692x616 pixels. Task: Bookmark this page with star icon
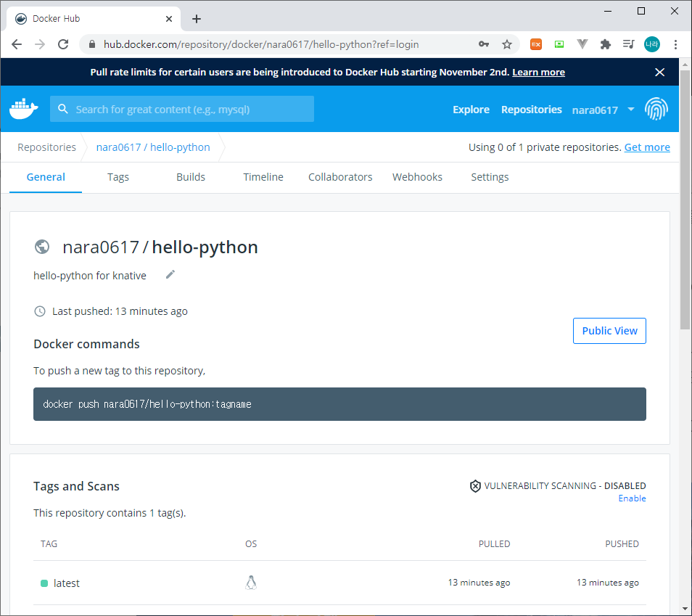point(506,44)
